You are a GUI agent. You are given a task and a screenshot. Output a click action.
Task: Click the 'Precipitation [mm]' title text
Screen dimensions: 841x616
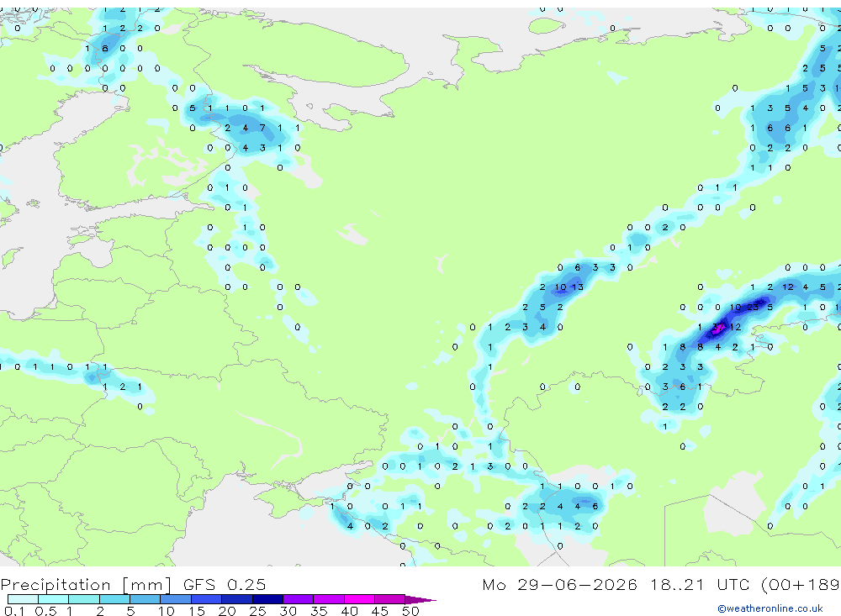tap(86, 584)
